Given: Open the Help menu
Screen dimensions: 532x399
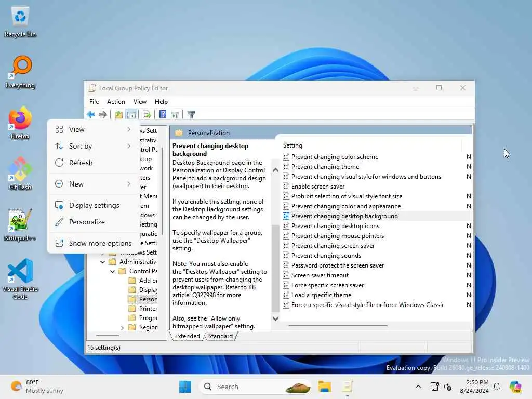Looking at the screenshot, I should click(x=161, y=102).
